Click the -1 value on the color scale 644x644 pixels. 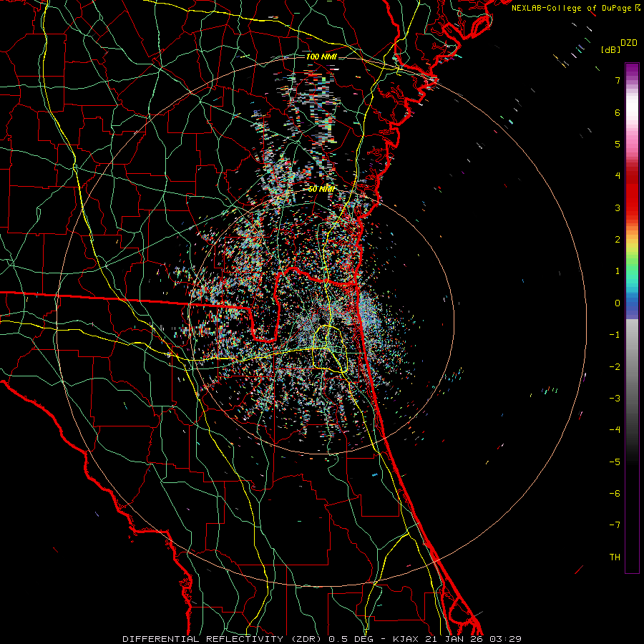click(615, 335)
